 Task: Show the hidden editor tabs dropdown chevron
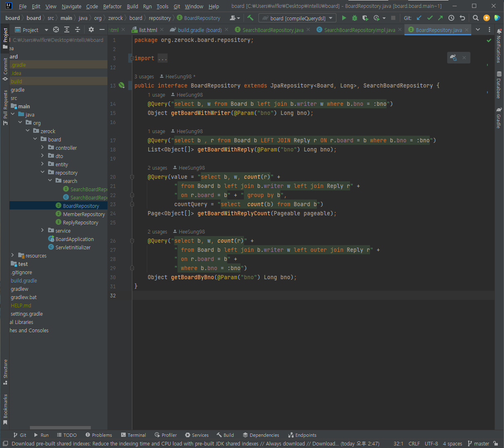pos(478,29)
